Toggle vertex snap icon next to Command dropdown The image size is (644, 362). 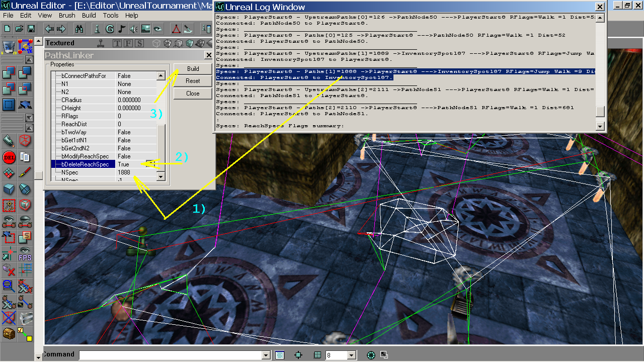pyautogui.click(x=298, y=355)
